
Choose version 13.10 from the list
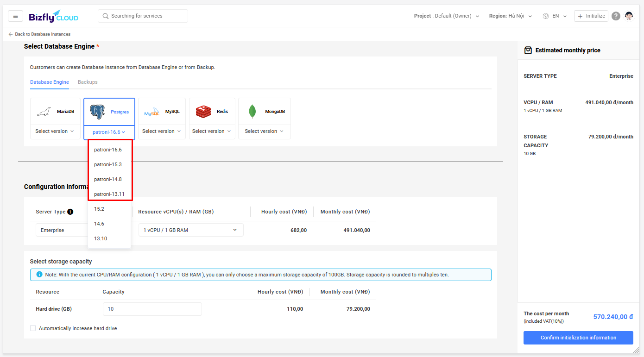click(x=109, y=238)
